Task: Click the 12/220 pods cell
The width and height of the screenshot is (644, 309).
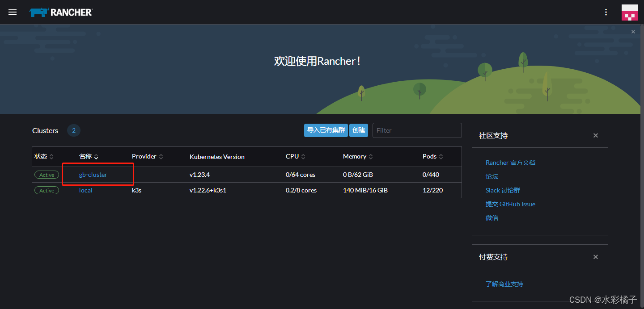Action: pos(432,190)
